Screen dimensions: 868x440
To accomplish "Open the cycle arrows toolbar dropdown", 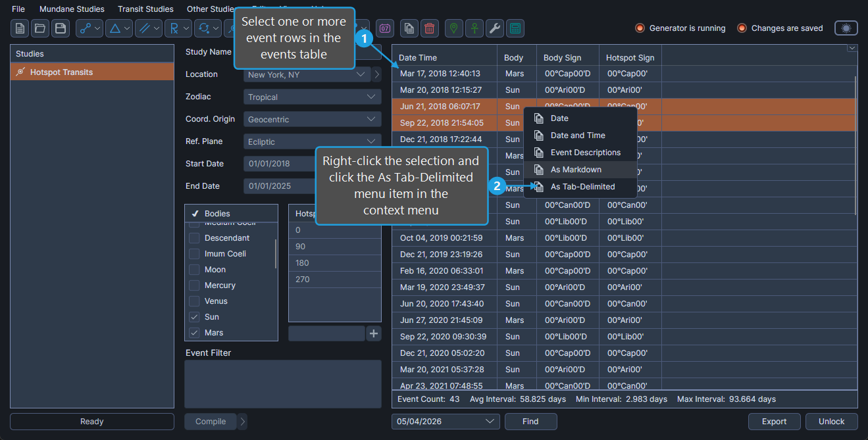I will coord(217,28).
